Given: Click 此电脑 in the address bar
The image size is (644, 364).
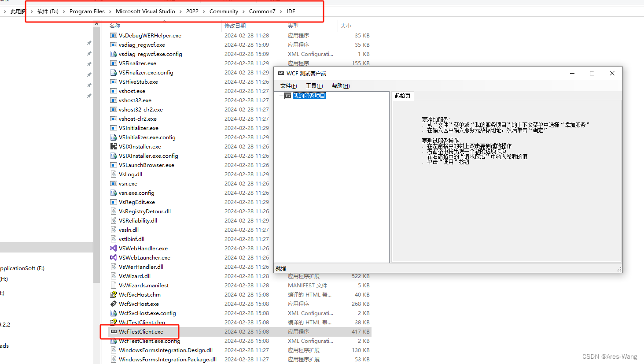Looking at the screenshot, I should (x=18, y=11).
